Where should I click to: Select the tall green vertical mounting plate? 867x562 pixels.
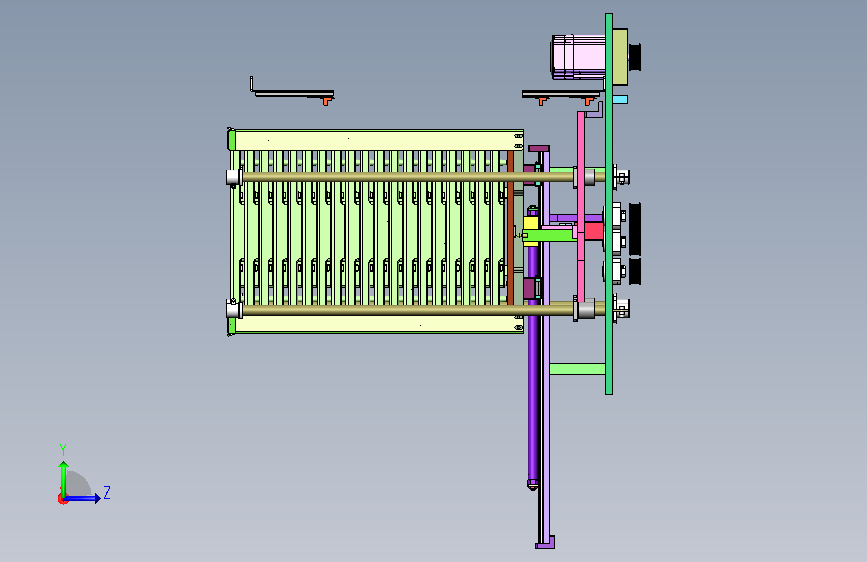coord(609,204)
